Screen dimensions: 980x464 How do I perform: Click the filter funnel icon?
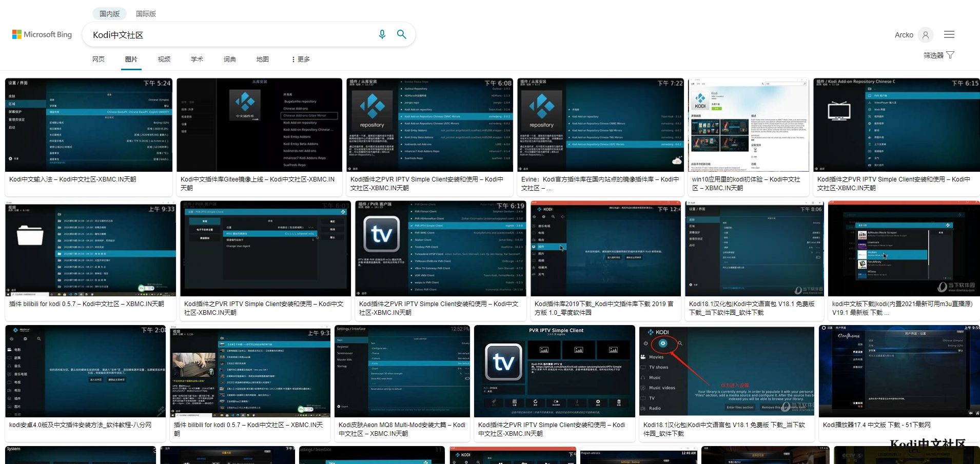[x=950, y=55]
